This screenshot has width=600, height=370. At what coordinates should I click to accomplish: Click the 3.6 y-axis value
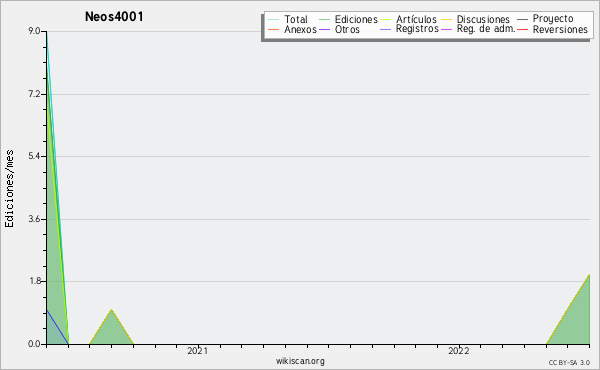coord(34,219)
